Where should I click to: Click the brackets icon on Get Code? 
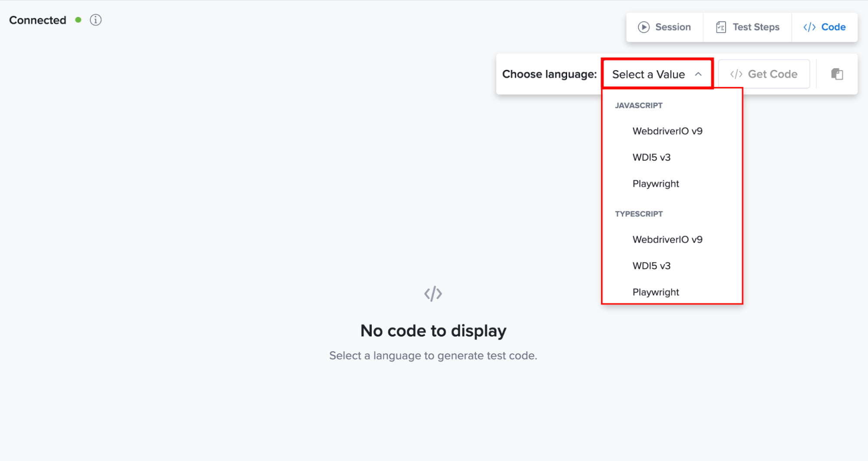tap(736, 74)
